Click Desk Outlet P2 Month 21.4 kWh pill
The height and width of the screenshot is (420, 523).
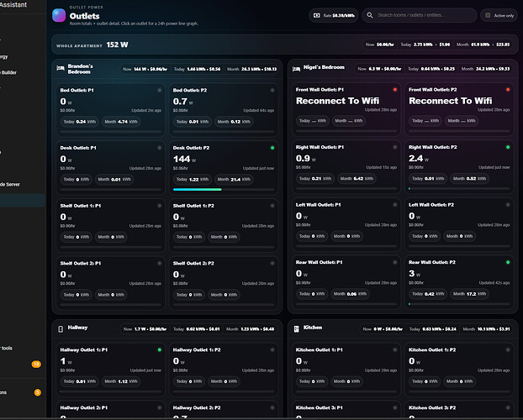tap(234, 179)
